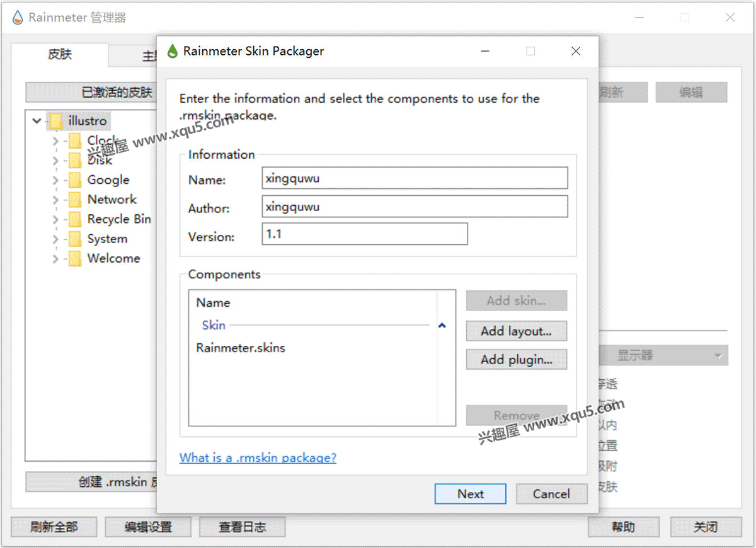Close the Rainmeter Skin Packager dialog

pos(576,52)
